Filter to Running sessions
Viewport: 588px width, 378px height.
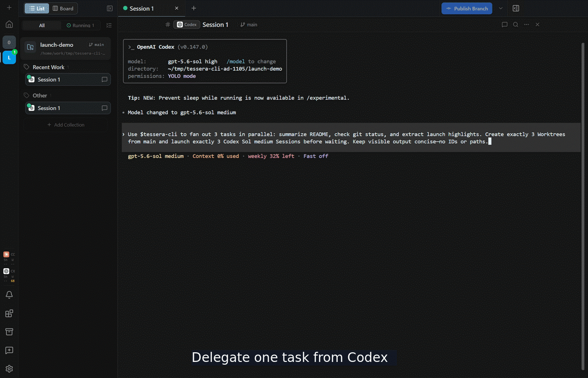(80, 25)
